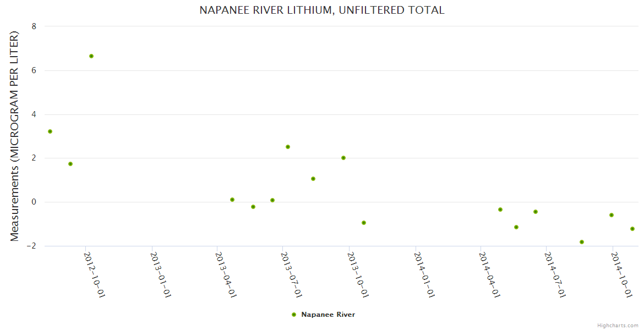Click the 1.7 data point before 2012-10-01
Image resolution: width=644 pixels, height=330 pixels.
coord(70,164)
